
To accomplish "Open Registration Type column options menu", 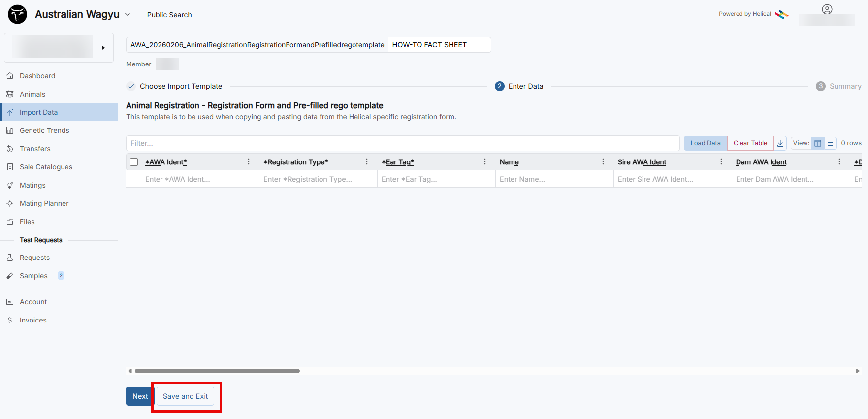I will (x=367, y=162).
